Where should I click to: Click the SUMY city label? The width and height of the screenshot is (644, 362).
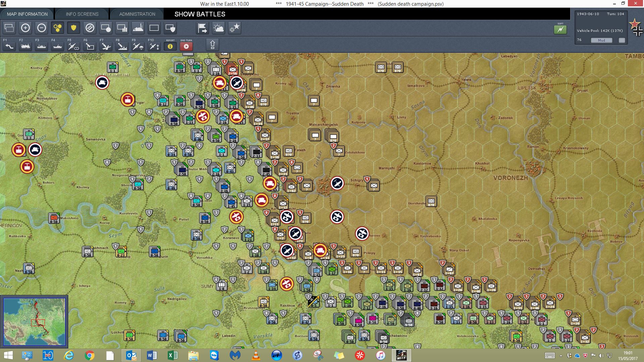207,286
